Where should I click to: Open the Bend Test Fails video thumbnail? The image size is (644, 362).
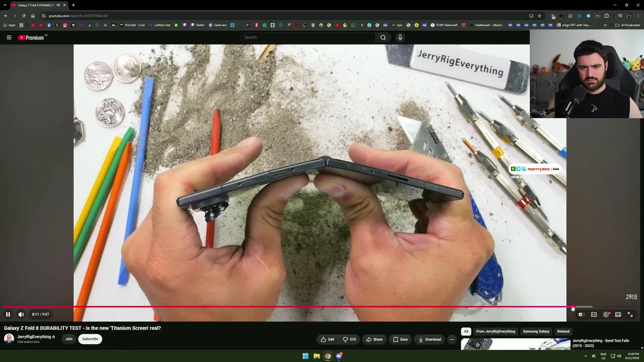tap(516, 344)
